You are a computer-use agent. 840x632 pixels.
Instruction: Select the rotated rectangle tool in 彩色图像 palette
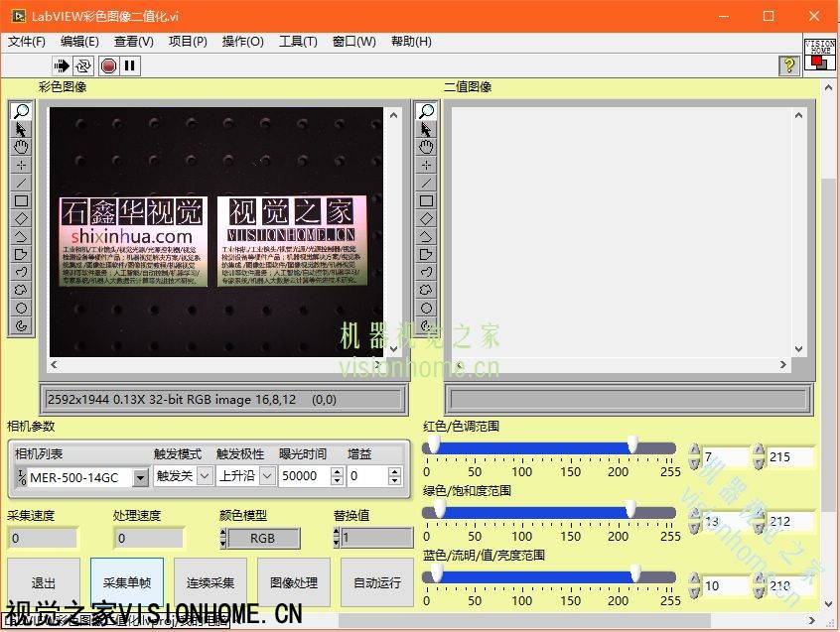pos(22,218)
